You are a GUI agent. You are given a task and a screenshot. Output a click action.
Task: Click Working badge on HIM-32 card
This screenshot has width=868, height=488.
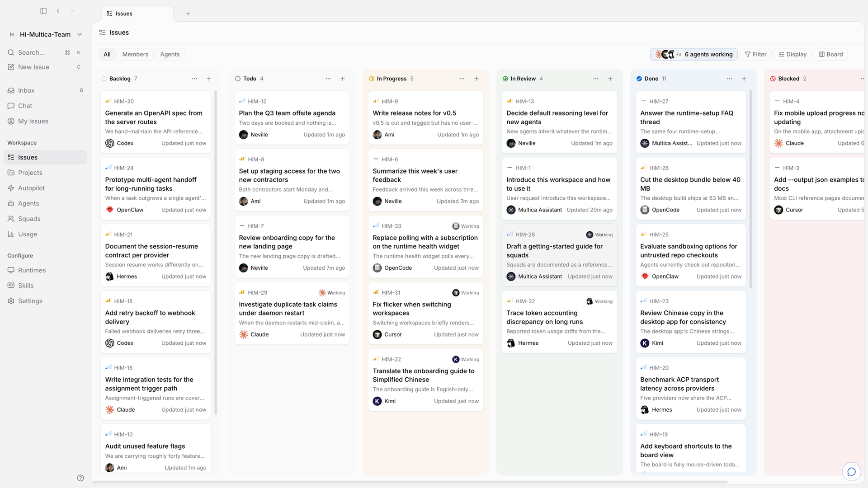click(x=599, y=301)
